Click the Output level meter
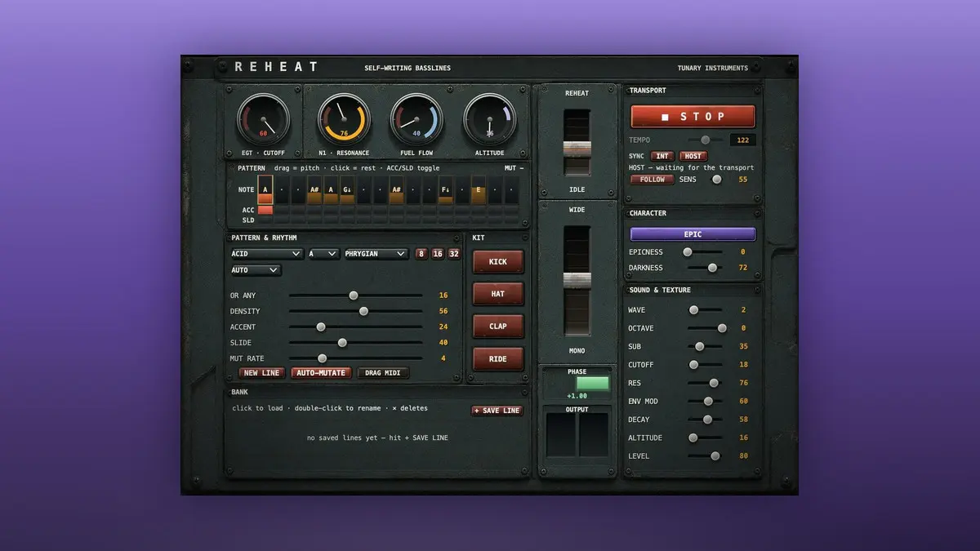Viewport: 980px width, 551px height. pos(577,434)
